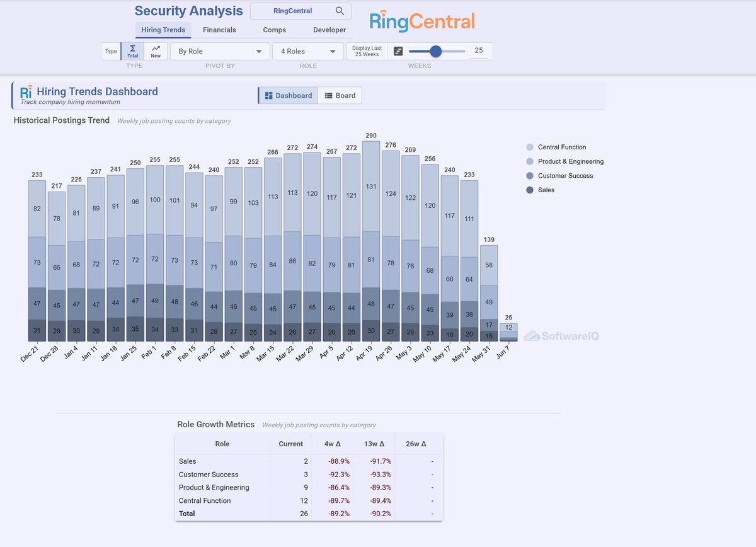Click the Total row label in the table

point(186,514)
